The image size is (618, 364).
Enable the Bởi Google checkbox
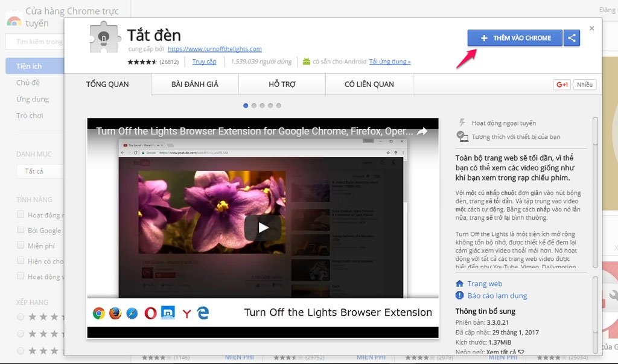[x=21, y=230]
